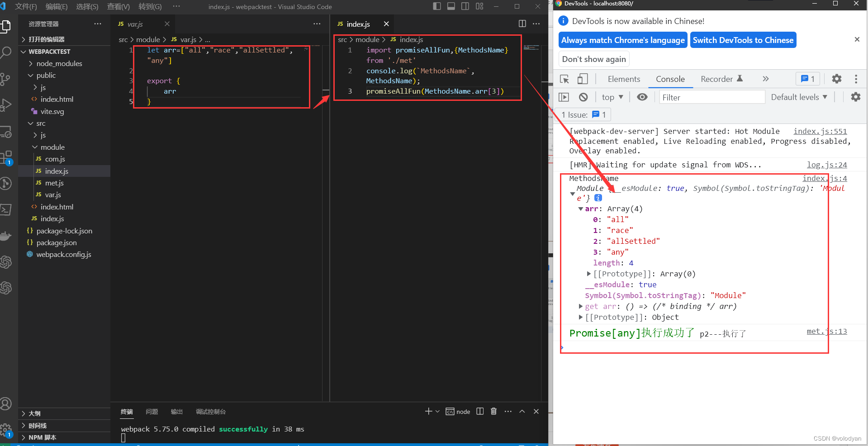
Task: Expand [[Prototype]]: Array(0) entry
Action: [588, 274]
